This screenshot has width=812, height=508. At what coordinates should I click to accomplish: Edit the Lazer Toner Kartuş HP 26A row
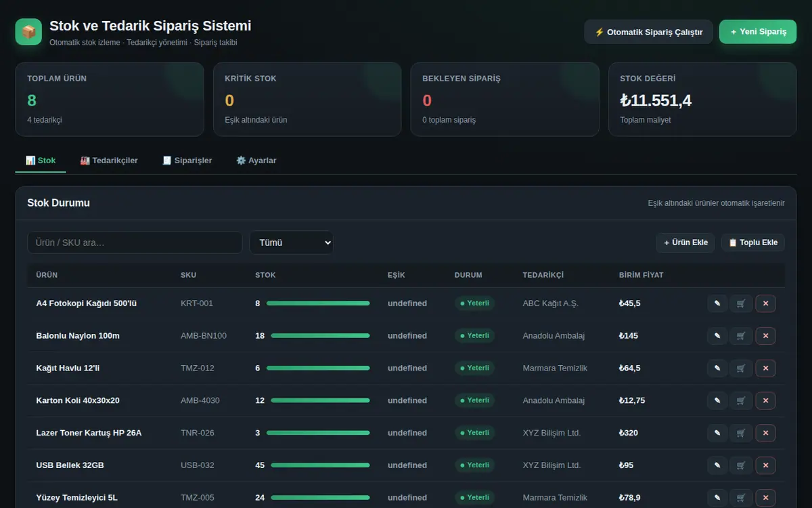[717, 433]
